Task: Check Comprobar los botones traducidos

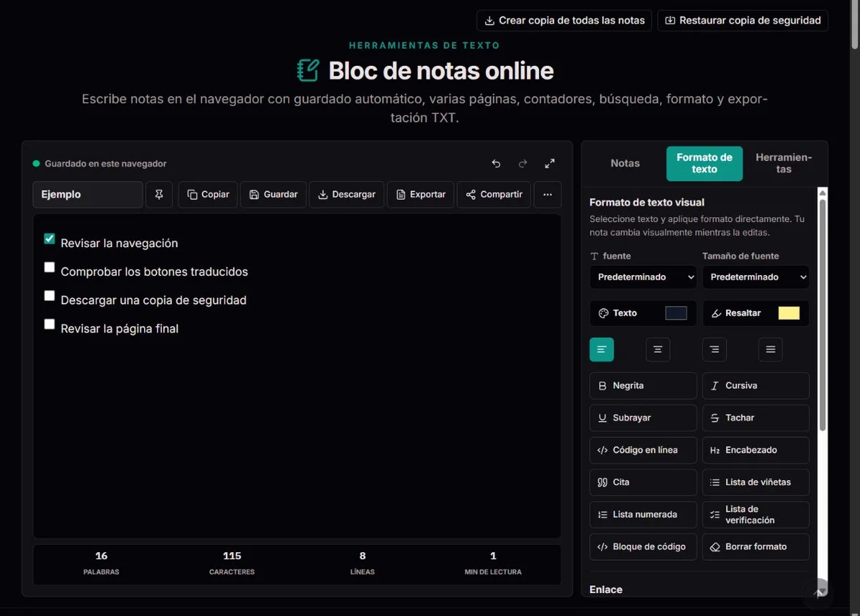Action: click(49, 267)
